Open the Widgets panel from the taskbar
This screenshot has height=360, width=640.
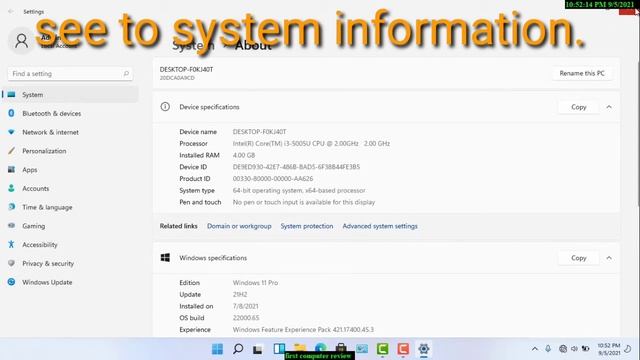point(279,349)
